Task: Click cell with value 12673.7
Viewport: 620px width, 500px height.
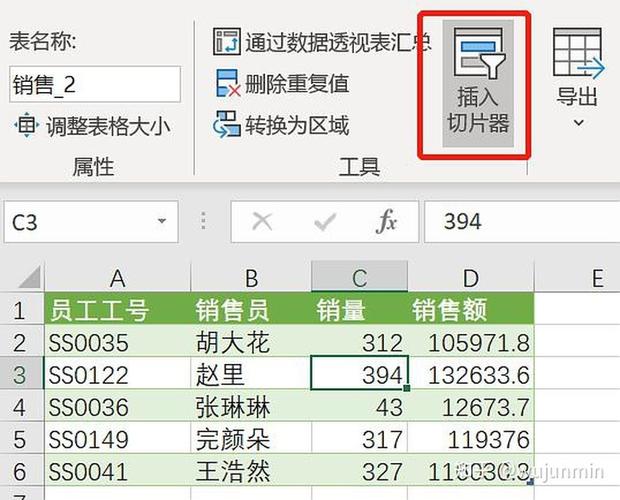Action: tap(471, 406)
